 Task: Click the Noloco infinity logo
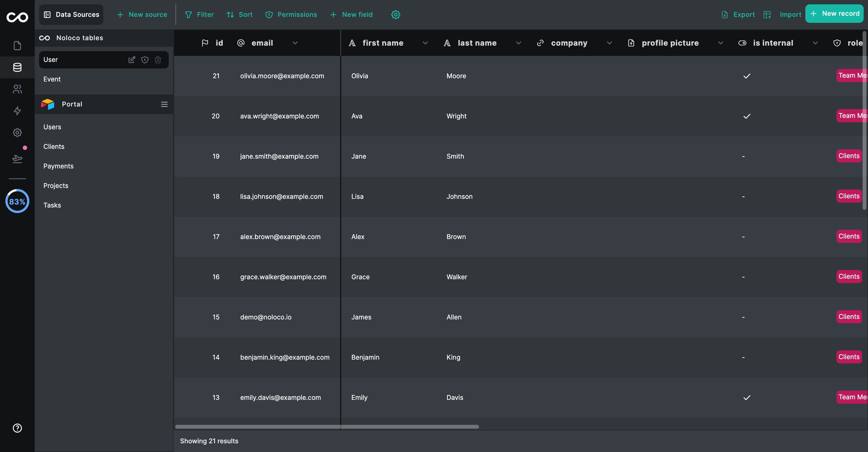click(17, 17)
